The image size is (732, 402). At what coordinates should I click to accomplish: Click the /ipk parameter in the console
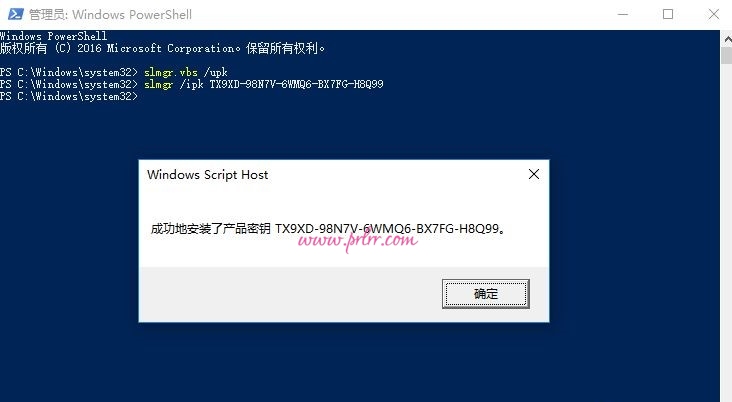191,85
